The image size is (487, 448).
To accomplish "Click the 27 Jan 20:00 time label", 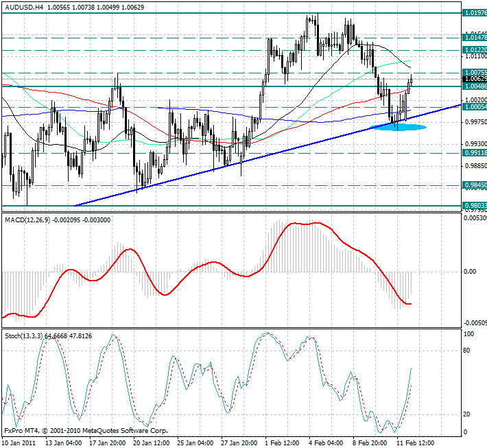I will coord(239,443).
